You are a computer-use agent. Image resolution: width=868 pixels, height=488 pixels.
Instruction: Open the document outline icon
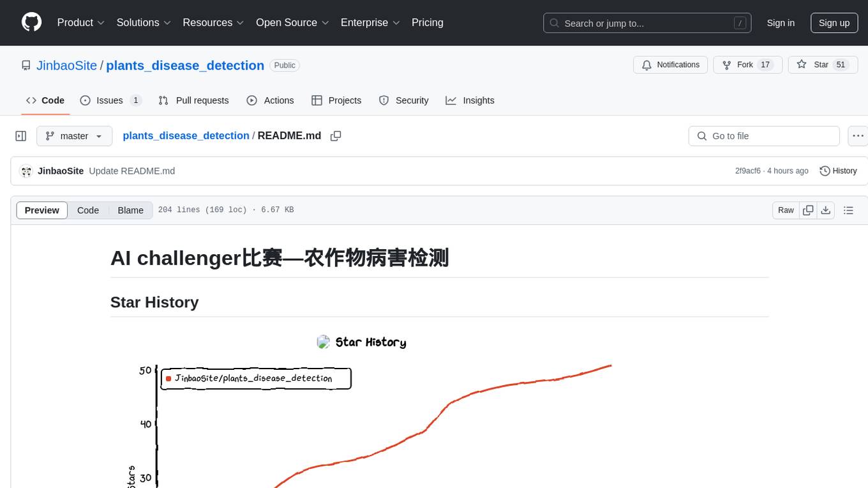pos(848,210)
